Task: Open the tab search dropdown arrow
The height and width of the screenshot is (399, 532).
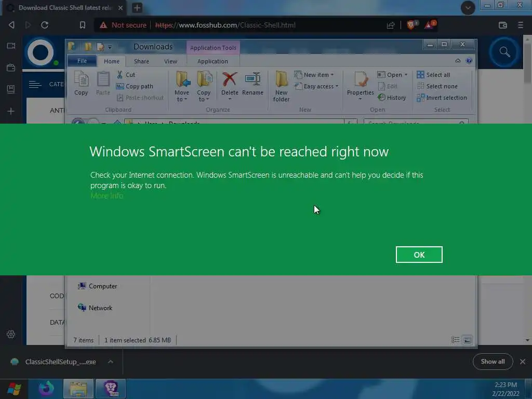Action: click(468, 7)
